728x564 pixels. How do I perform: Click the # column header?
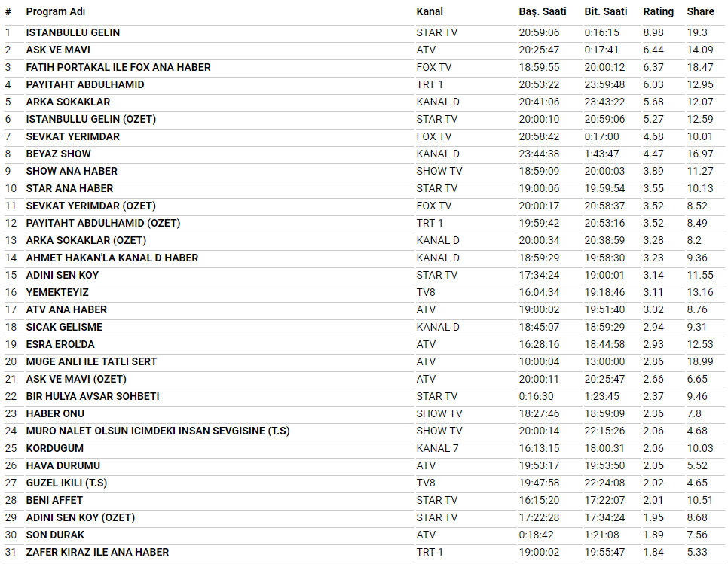click(x=8, y=11)
